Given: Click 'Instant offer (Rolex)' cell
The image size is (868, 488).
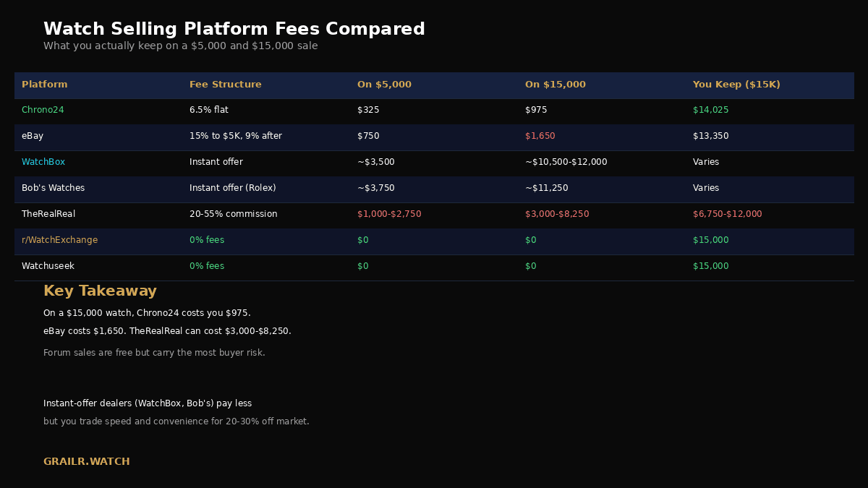Looking at the screenshot, I should (233, 188).
